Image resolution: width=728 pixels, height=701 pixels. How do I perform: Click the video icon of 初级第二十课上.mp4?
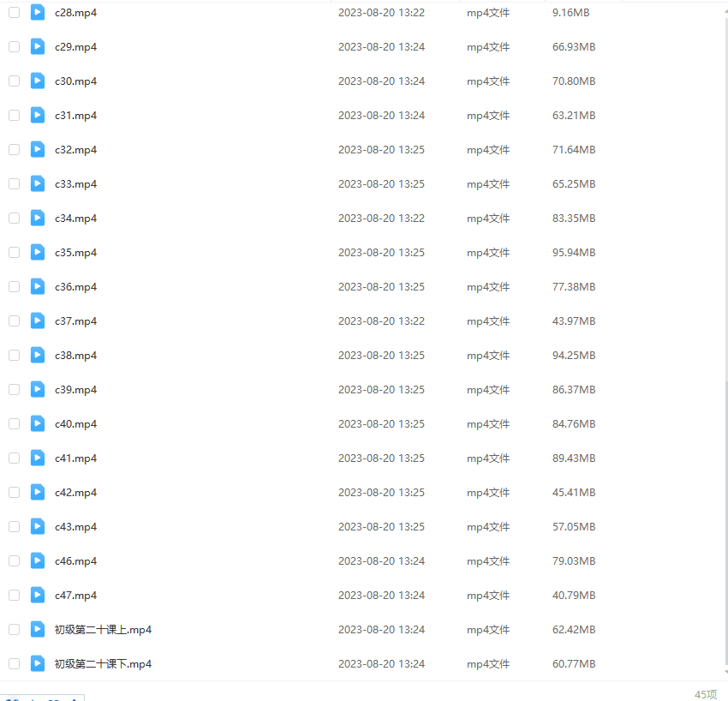point(38,630)
